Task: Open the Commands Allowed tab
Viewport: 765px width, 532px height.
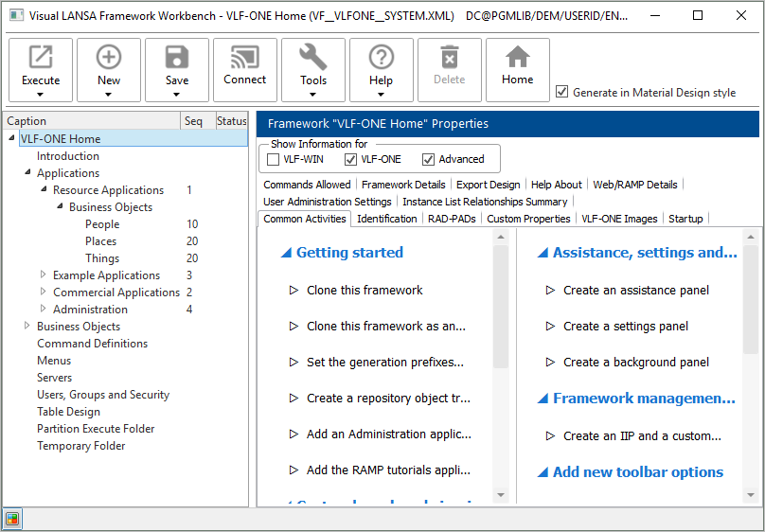Action: point(307,185)
